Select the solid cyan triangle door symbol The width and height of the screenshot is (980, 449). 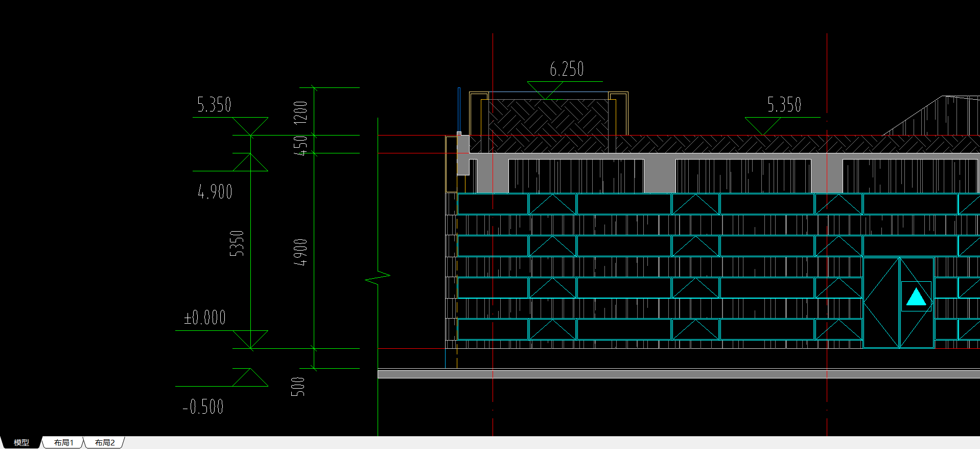tap(916, 297)
